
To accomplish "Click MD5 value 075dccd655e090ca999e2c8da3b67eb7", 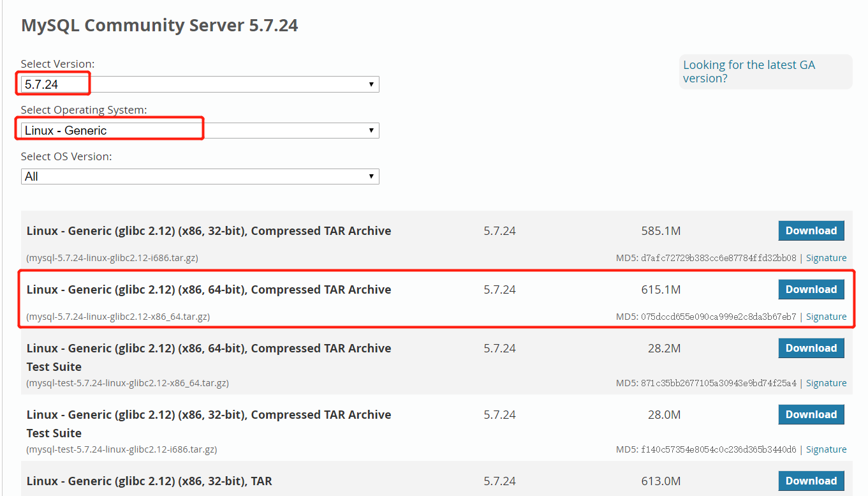I will pyautogui.click(x=717, y=317).
